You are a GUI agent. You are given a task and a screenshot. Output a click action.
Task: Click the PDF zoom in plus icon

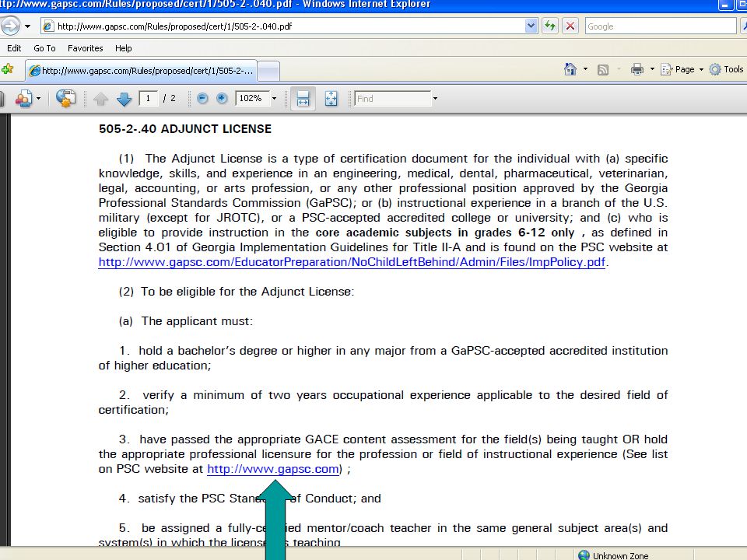[222, 99]
